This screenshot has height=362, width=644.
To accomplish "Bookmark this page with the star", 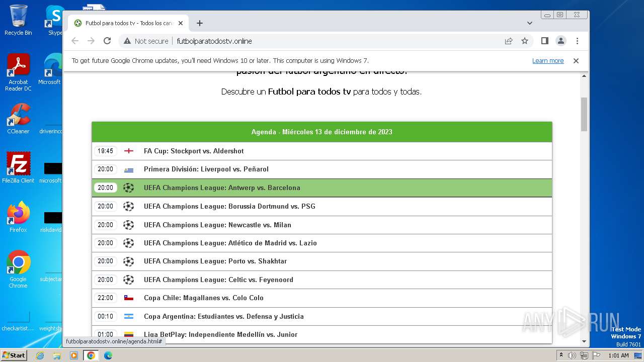I will click(x=525, y=41).
